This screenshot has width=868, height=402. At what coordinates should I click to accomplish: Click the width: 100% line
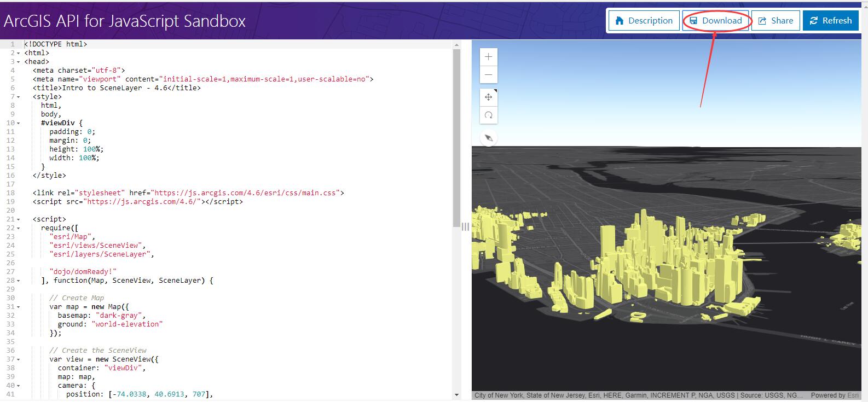pos(74,158)
